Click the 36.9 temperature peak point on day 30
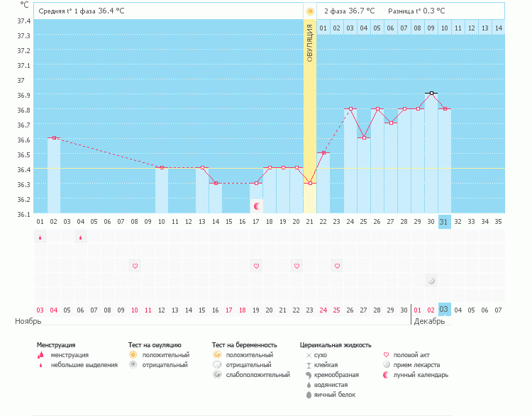 point(431,93)
